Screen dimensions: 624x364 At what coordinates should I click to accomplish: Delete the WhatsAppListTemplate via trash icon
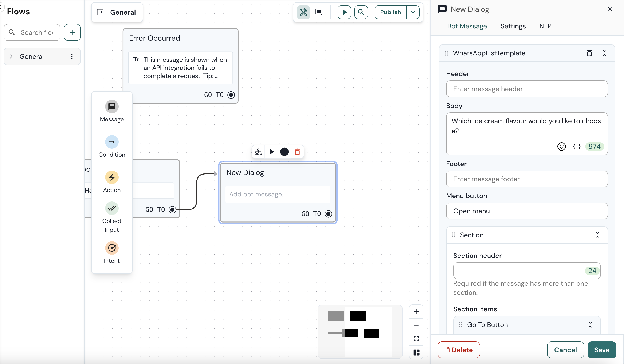coord(590,53)
